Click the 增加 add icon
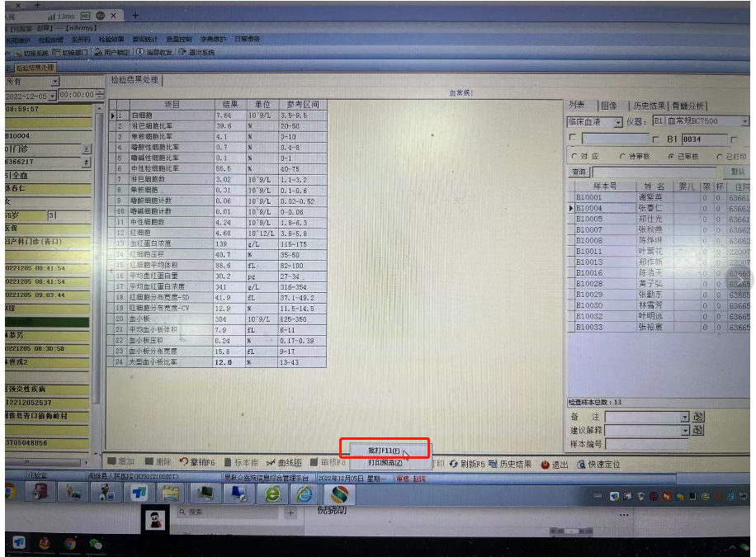The width and height of the screenshot is (756, 557). coord(112,461)
